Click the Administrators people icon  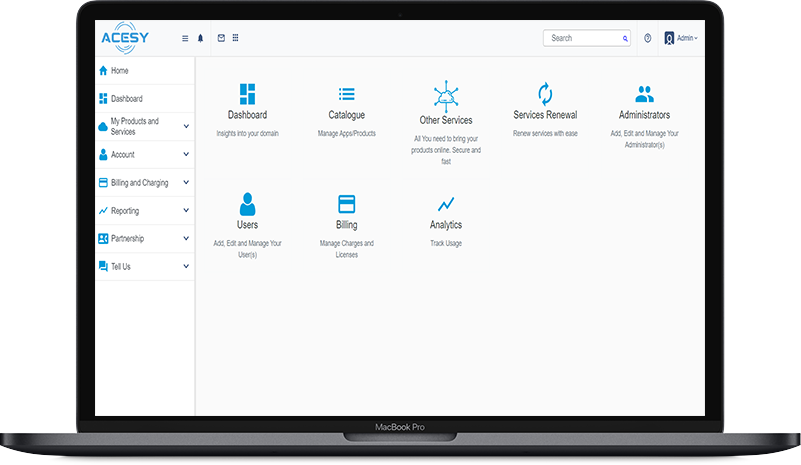click(644, 94)
